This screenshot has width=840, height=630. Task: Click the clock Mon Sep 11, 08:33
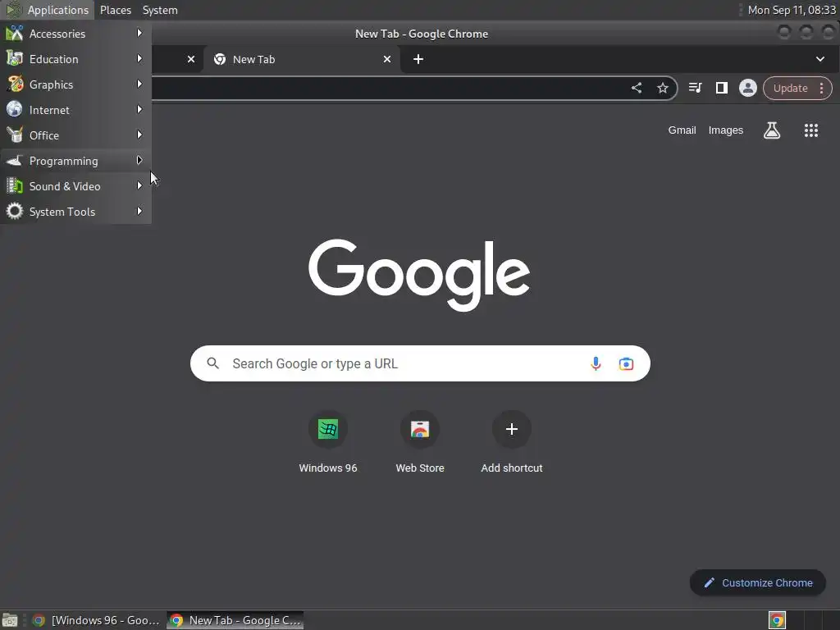(792, 10)
